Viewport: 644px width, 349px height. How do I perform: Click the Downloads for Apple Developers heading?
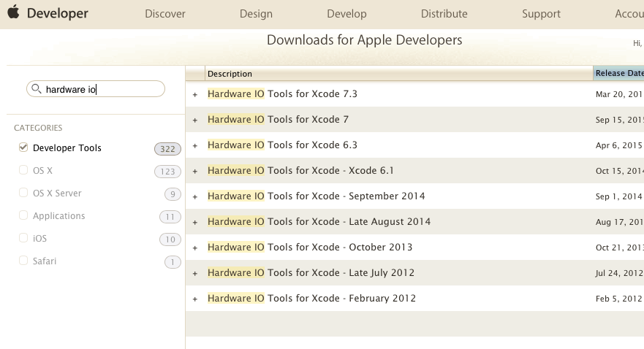[x=364, y=39]
